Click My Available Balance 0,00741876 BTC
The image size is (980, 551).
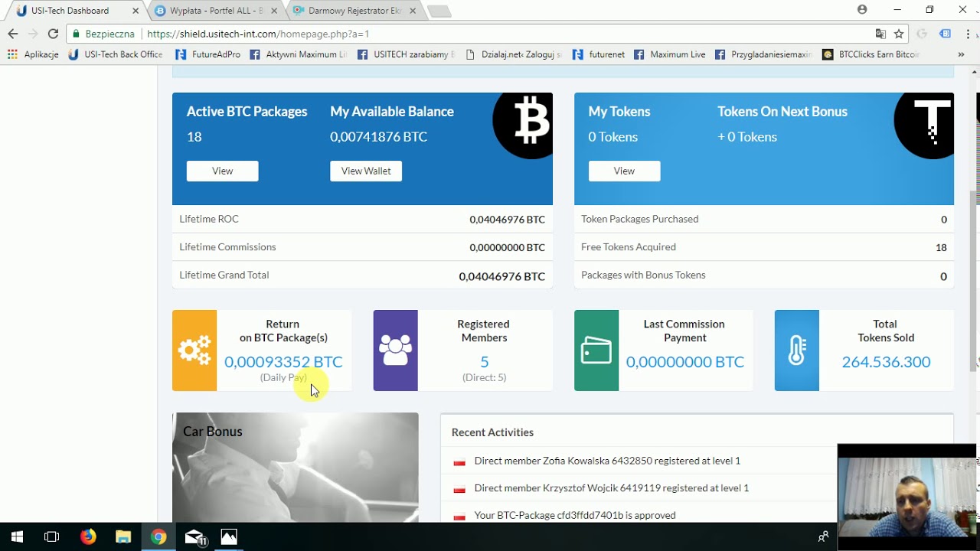(379, 137)
